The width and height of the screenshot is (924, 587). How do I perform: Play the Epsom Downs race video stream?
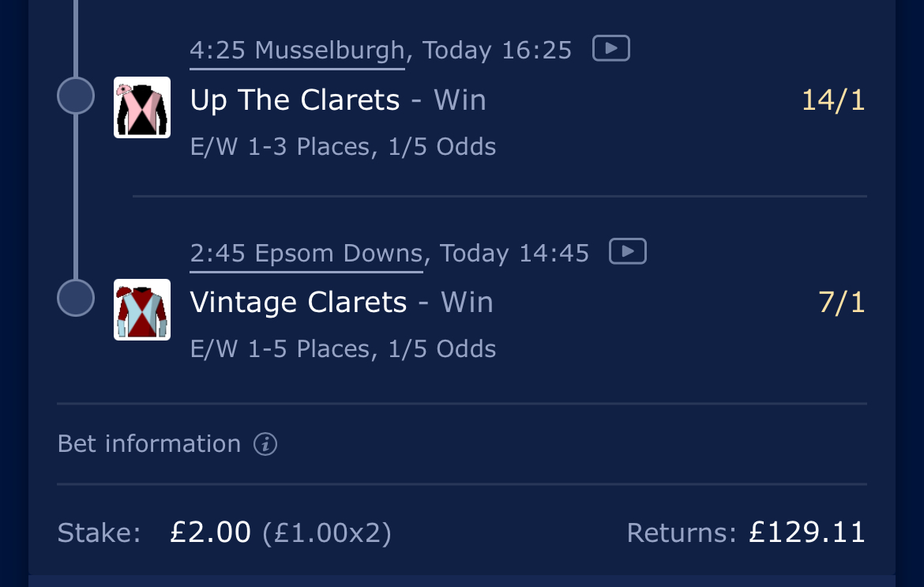(x=628, y=251)
